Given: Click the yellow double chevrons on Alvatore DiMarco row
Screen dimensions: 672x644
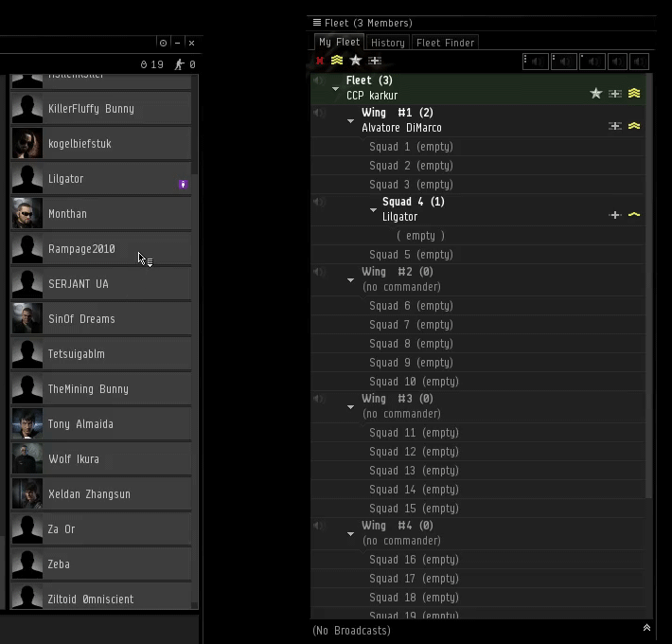Looking at the screenshot, I should [634, 126].
